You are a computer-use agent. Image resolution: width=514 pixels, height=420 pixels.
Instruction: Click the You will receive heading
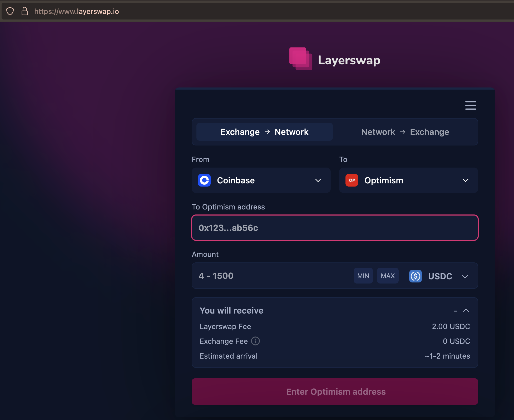(231, 310)
